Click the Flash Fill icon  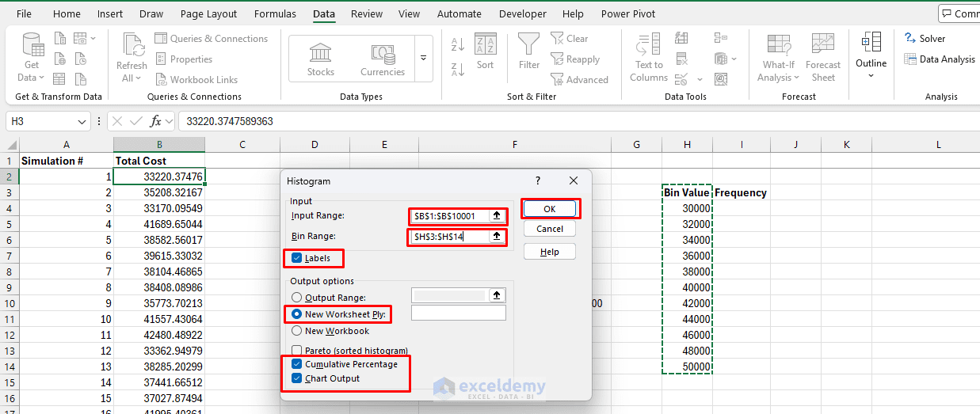tap(681, 38)
